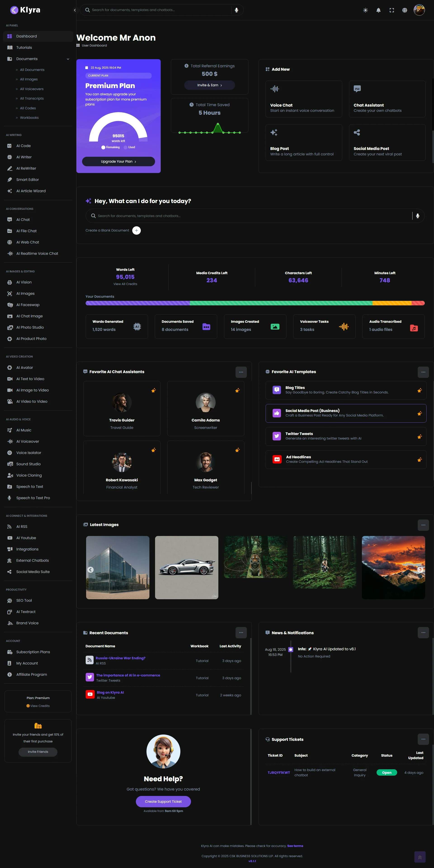This screenshot has width=434, height=868.
Task: Click the Your Documents progress bar
Action: click(255, 303)
